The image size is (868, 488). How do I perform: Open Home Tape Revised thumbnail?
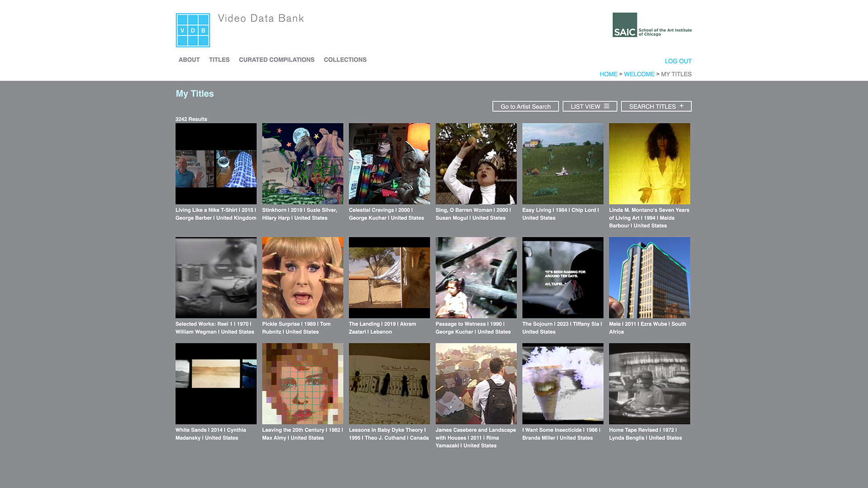650,384
